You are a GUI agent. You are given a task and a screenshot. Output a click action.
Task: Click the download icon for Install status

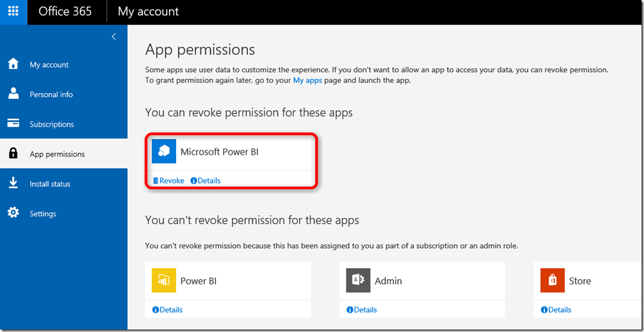[14, 184]
